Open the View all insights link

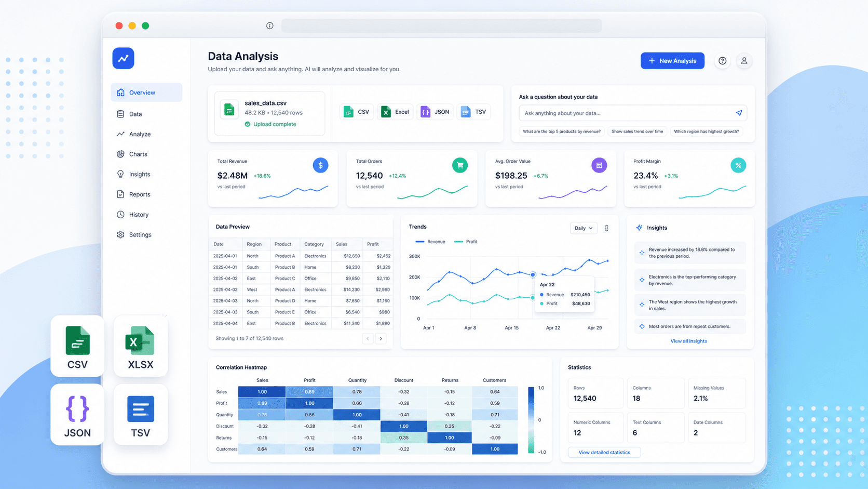coord(688,341)
